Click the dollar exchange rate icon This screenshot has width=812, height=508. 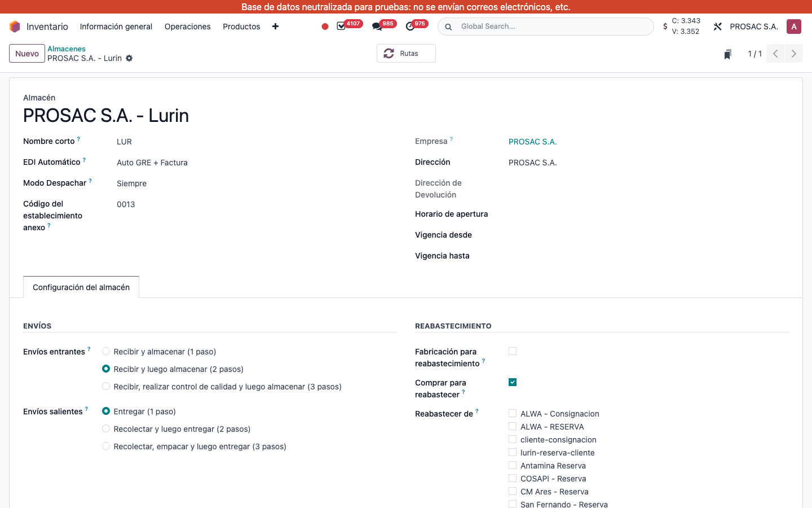click(x=665, y=27)
